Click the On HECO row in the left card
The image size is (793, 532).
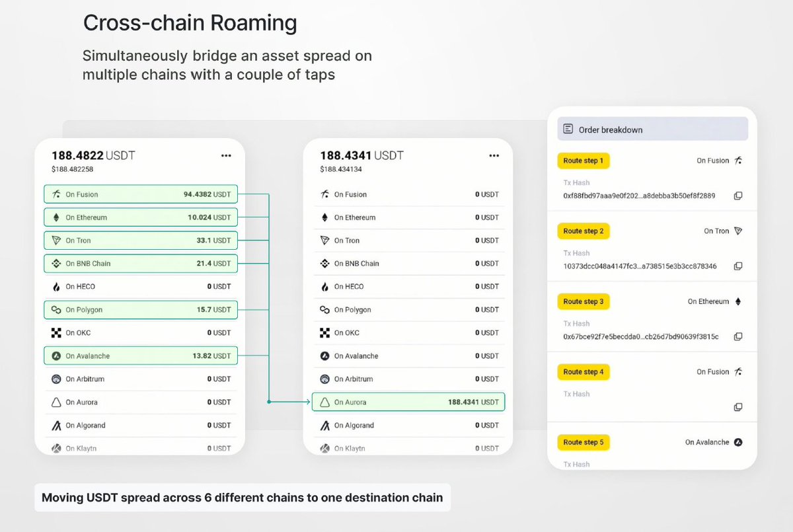click(141, 287)
